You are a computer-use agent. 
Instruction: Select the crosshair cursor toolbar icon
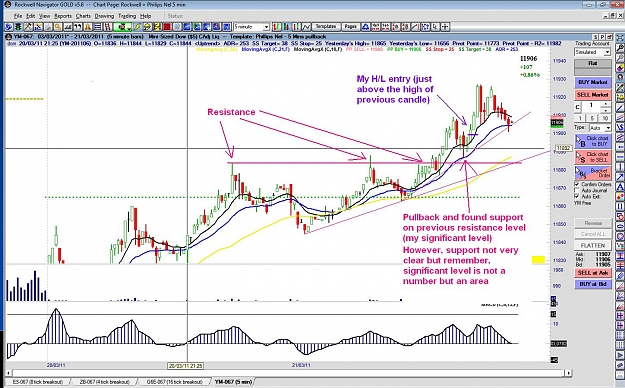pyautogui.click(x=445, y=27)
